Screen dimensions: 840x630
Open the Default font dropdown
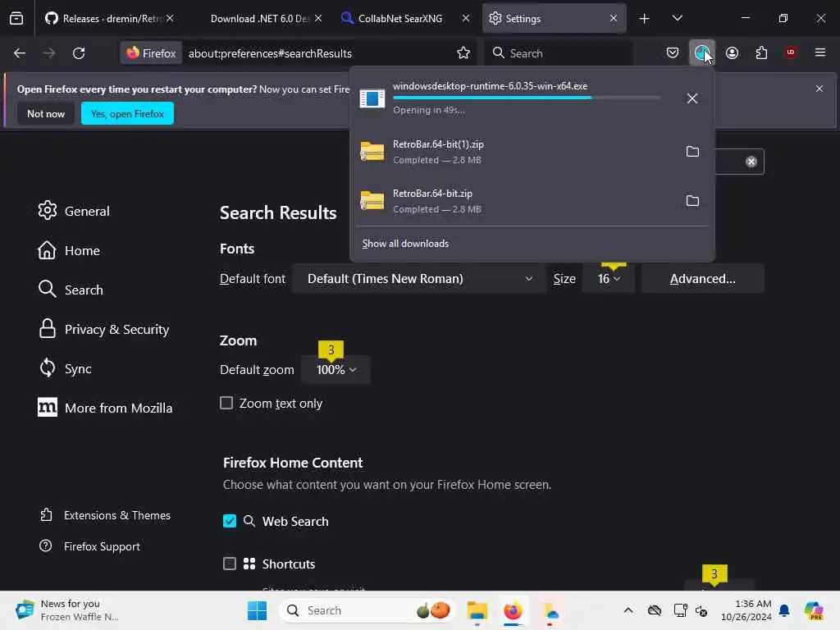[x=419, y=279]
